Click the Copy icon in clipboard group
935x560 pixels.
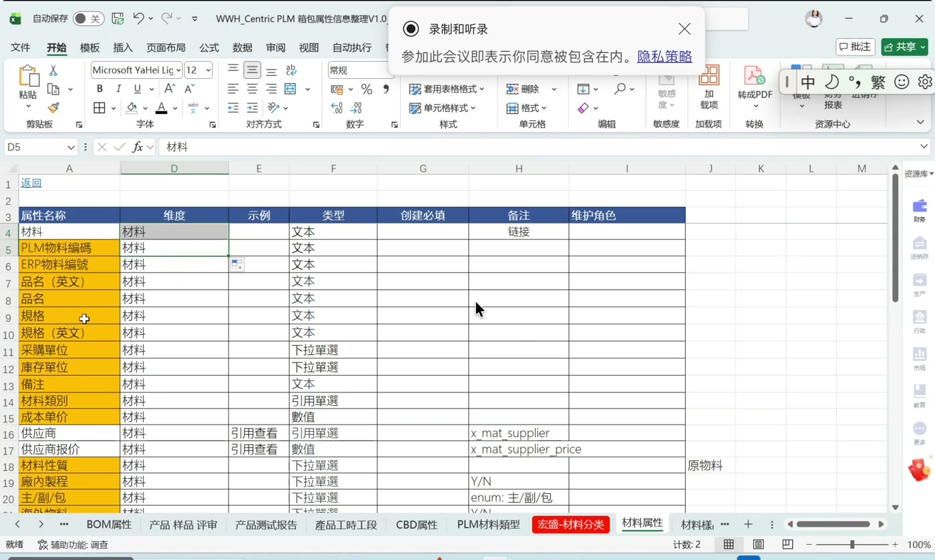53,89
